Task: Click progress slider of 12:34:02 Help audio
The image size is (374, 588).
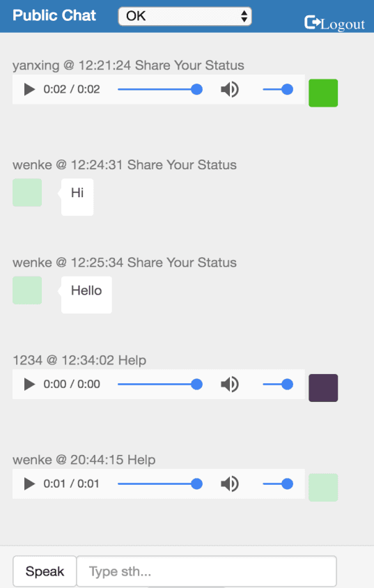Action: 160,385
